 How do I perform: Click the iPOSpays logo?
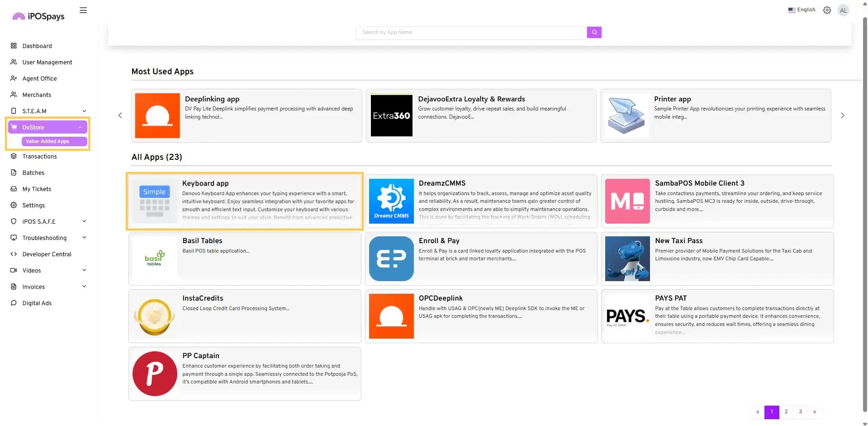tap(38, 16)
